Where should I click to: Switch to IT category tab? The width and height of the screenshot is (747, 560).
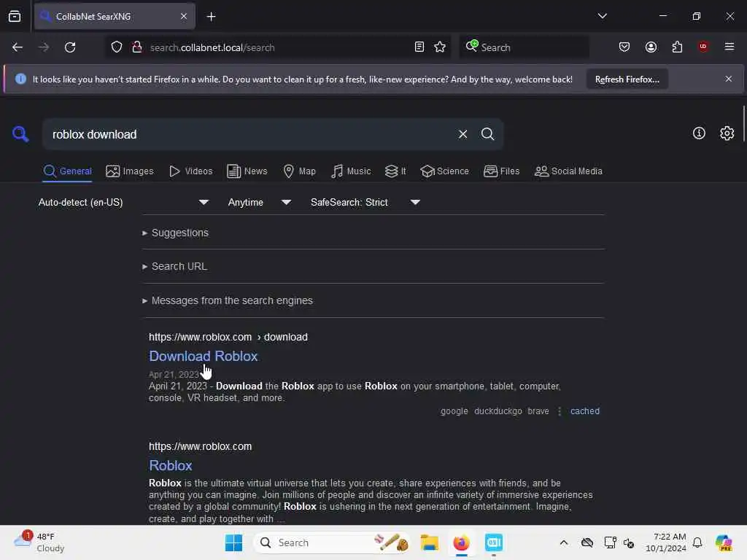tap(395, 171)
